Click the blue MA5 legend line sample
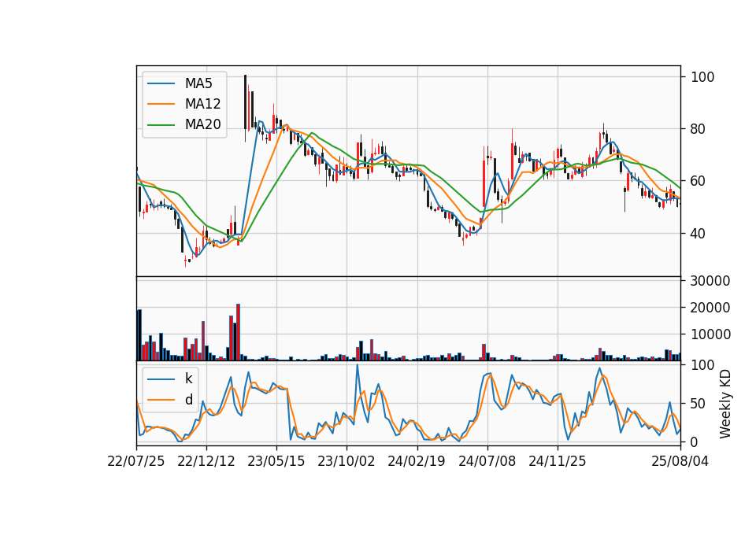Viewport: 756px width, 543px height. click(x=161, y=84)
